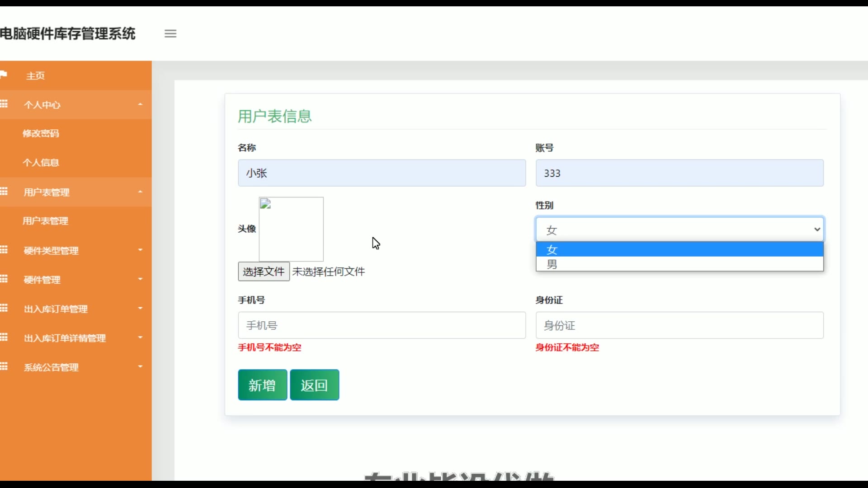The height and width of the screenshot is (488, 868).
Task: Click the flag icon beside 主页
Action: 4,75
